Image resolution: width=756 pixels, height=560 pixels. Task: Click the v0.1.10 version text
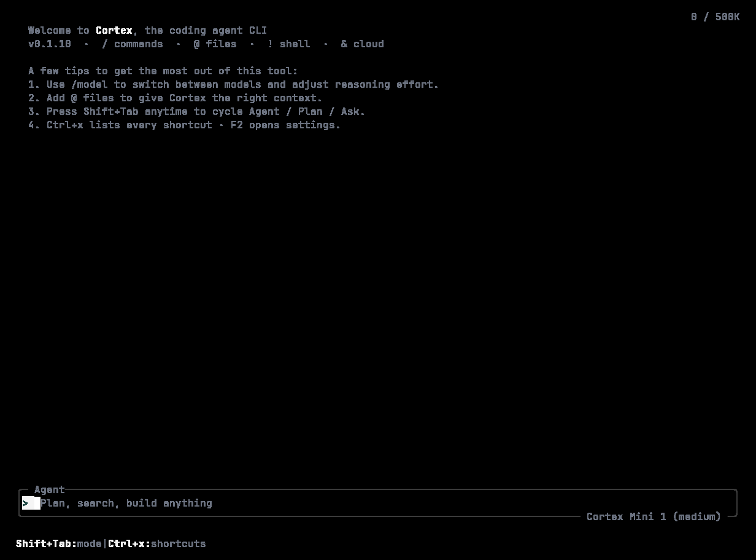click(x=50, y=44)
